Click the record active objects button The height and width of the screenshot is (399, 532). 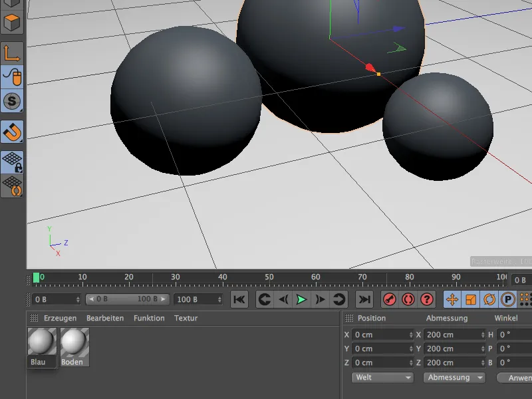(x=389, y=299)
